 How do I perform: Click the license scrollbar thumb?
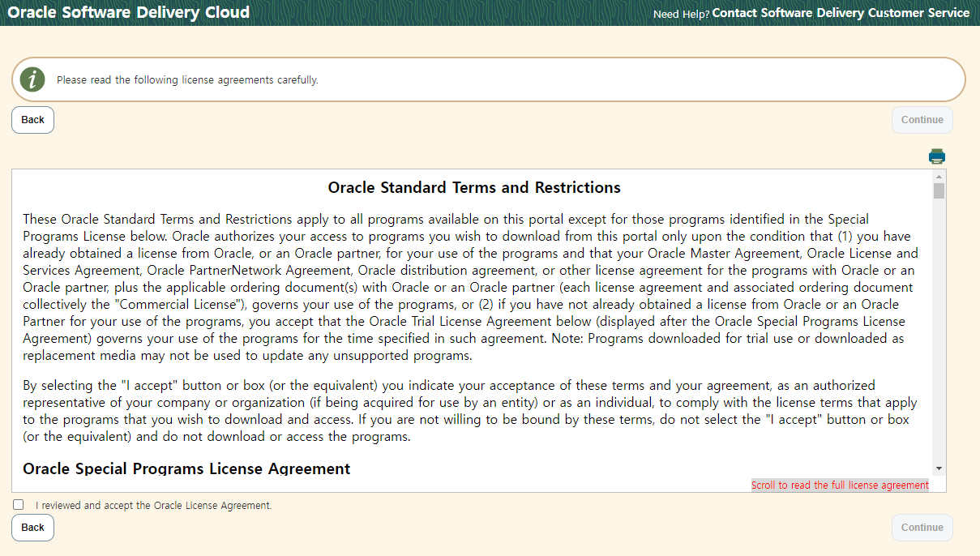(x=939, y=191)
